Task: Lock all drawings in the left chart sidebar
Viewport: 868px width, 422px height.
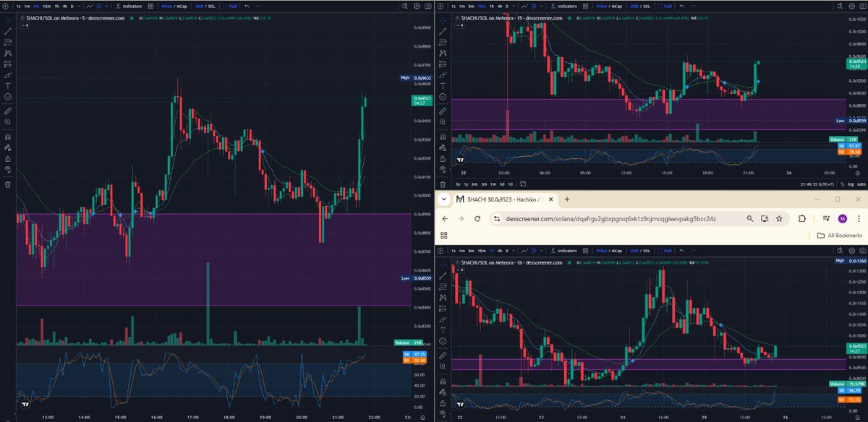Action: (x=8, y=158)
